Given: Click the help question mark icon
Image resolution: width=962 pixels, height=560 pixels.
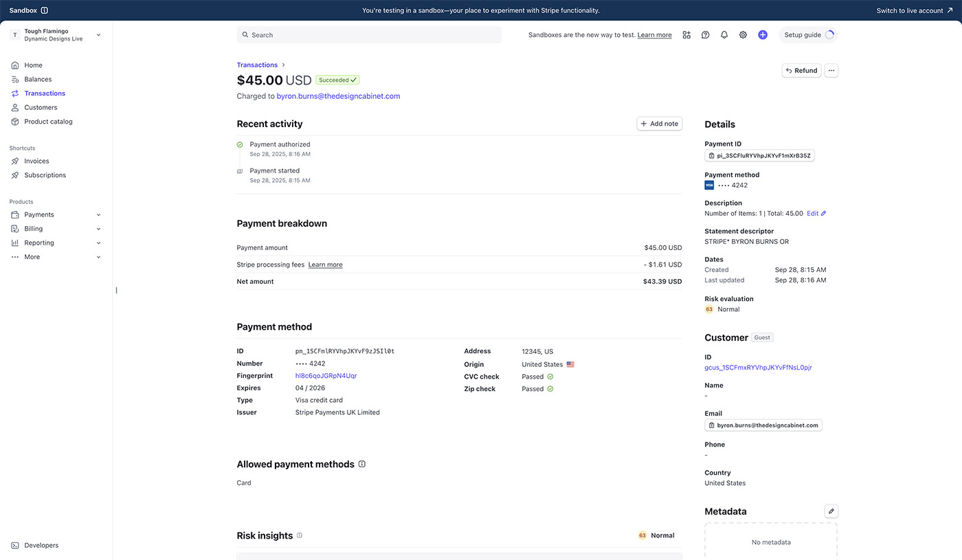Looking at the screenshot, I should tap(705, 35).
